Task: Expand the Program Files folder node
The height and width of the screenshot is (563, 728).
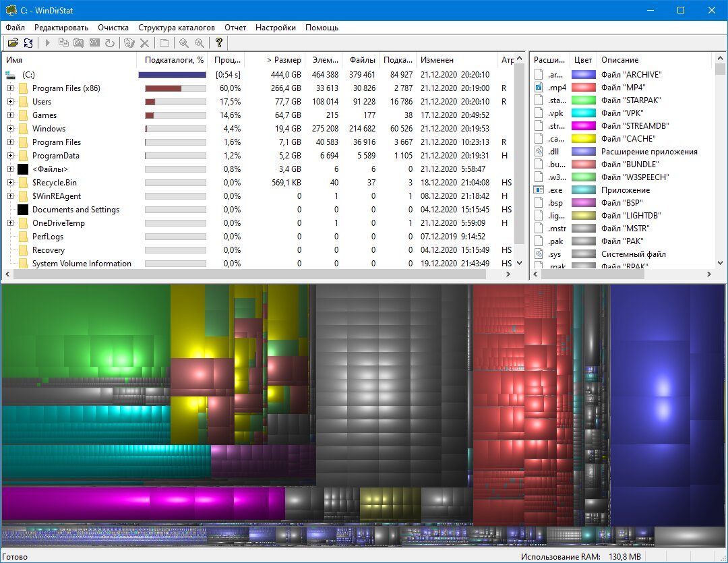Action: [10, 142]
